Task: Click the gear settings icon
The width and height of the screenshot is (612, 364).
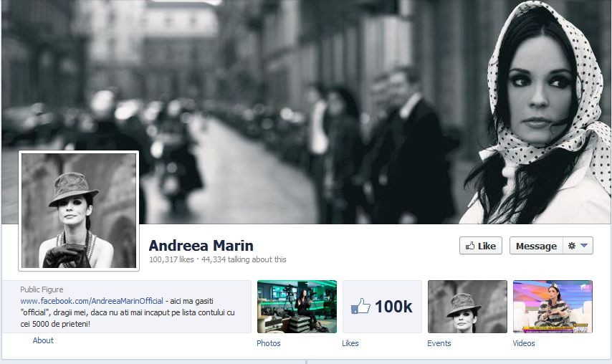Action: (572, 246)
